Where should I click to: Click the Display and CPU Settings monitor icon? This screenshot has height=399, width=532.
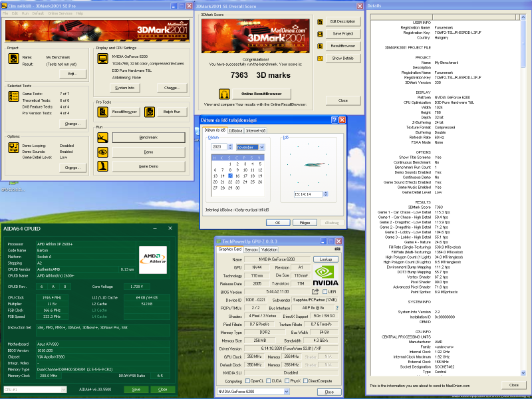pyautogui.click(x=103, y=59)
